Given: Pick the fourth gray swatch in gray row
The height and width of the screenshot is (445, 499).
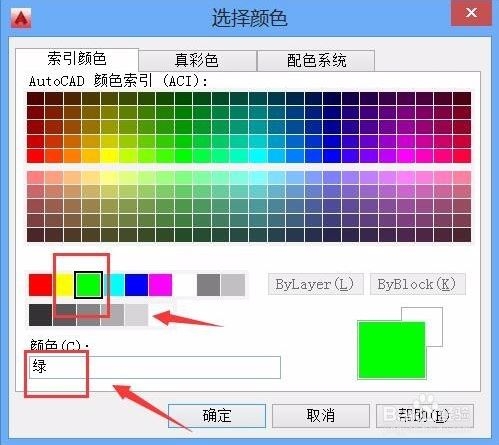Looking at the screenshot, I should click(x=112, y=315).
